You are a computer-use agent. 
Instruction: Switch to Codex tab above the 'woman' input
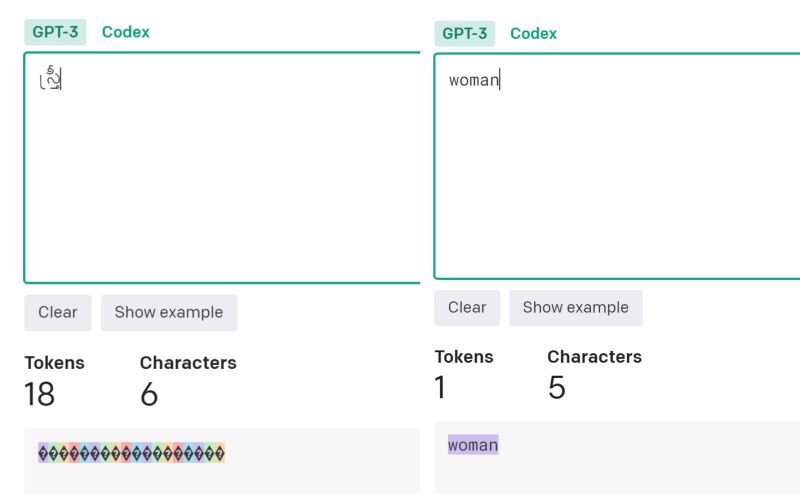[533, 34]
